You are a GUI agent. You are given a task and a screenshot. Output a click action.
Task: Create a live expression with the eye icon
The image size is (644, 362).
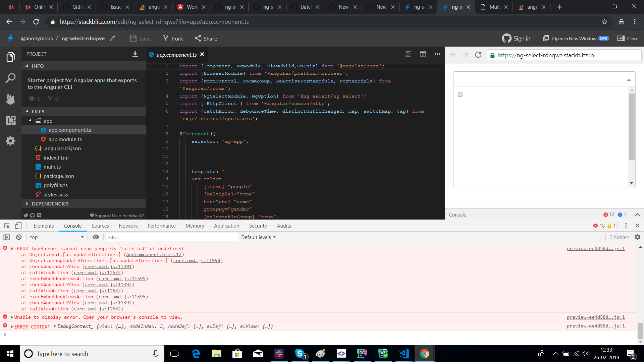(x=96, y=237)
